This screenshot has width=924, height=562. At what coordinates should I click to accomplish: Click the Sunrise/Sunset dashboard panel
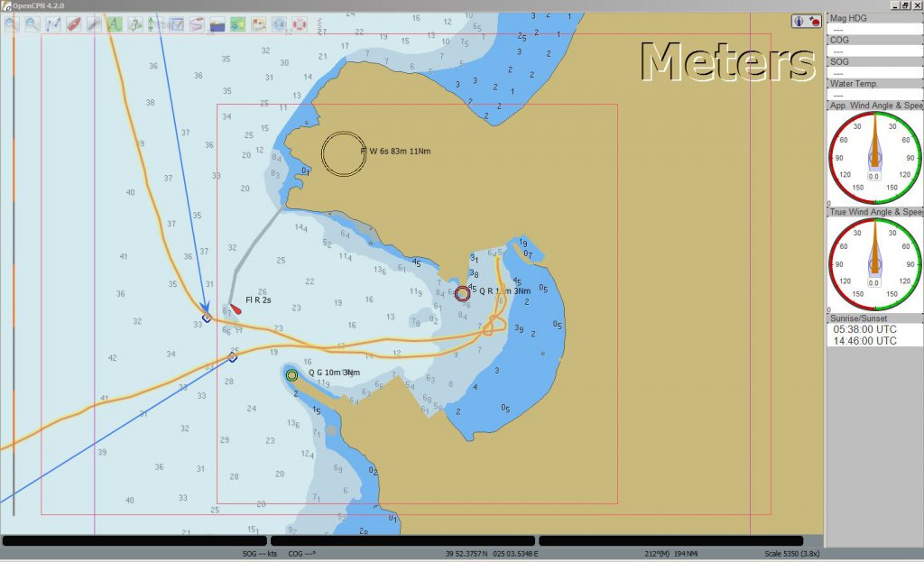click(875, 330)
